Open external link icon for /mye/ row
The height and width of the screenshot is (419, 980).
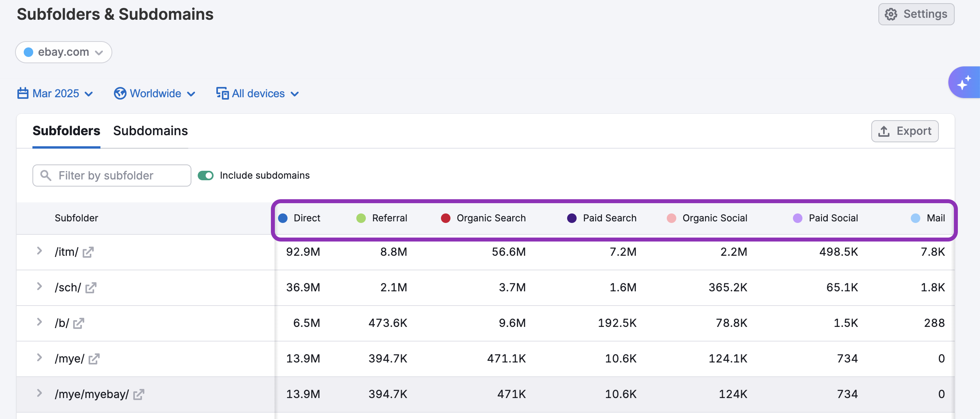click(x=94, y=359)
